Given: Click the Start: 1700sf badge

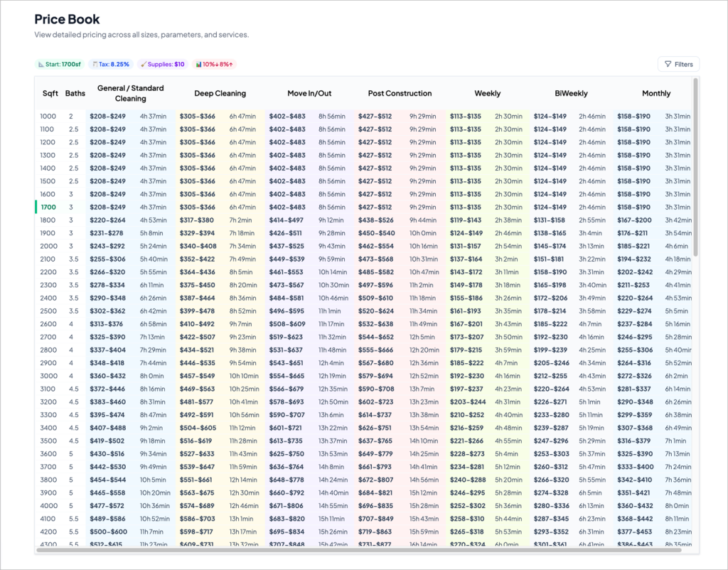Looking at the screenshot, I should click(x=59, y=64).
